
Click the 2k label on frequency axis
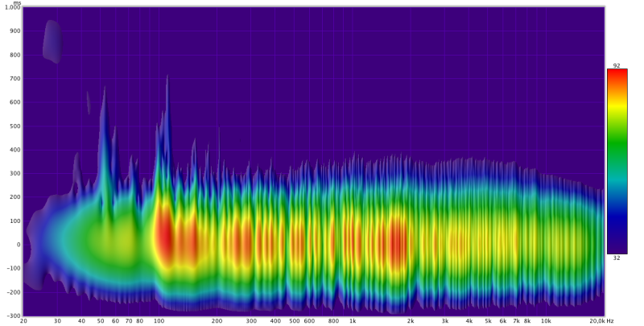point(411,321)
